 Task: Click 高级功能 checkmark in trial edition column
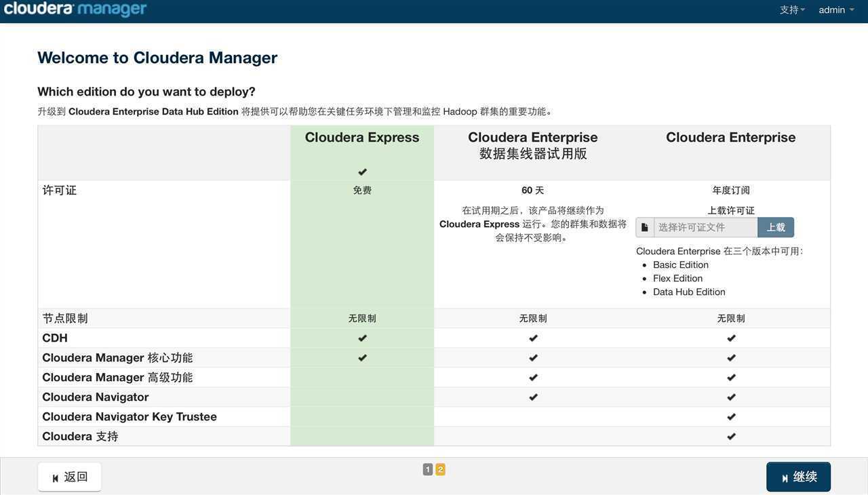pos(533,377)
